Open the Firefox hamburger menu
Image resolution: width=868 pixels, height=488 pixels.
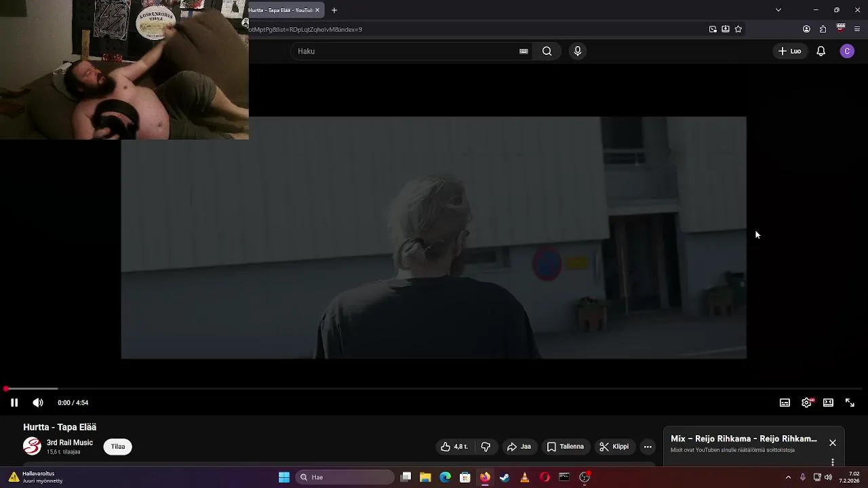(x=858, y=29)
